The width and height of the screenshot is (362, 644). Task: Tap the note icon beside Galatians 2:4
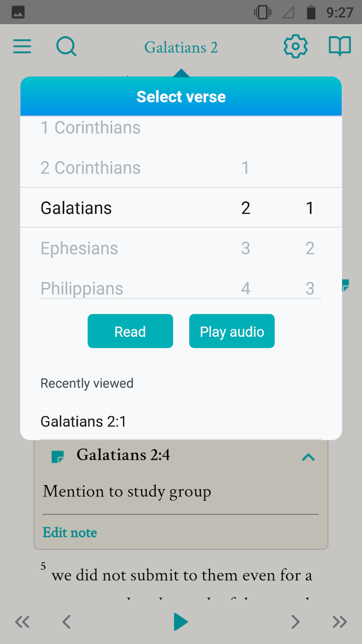pyautogui.click(x=57, y=457)
